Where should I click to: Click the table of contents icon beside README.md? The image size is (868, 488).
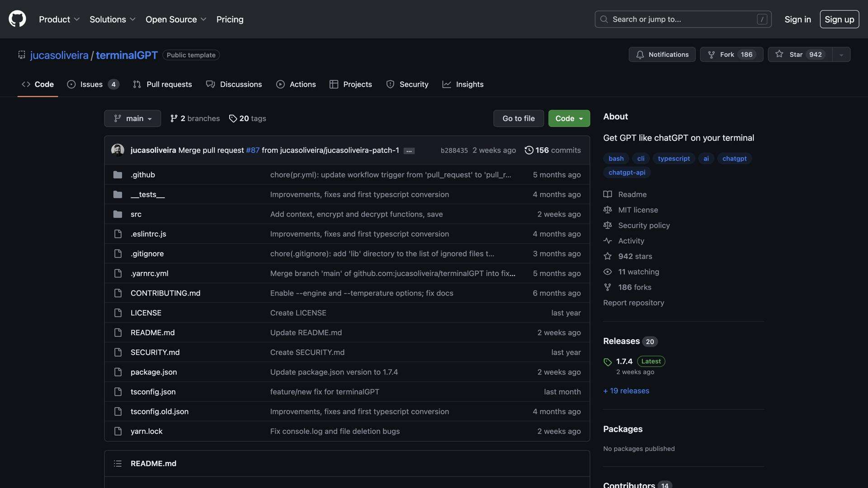pos(118,463)
